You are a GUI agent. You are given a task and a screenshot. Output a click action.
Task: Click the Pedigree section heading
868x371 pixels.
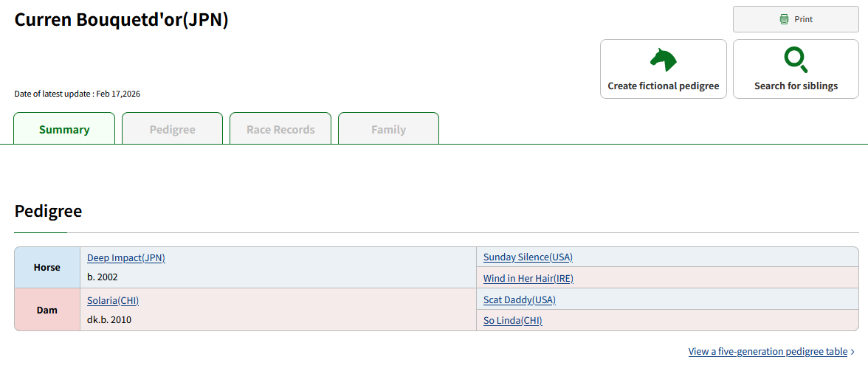(48, 211)
